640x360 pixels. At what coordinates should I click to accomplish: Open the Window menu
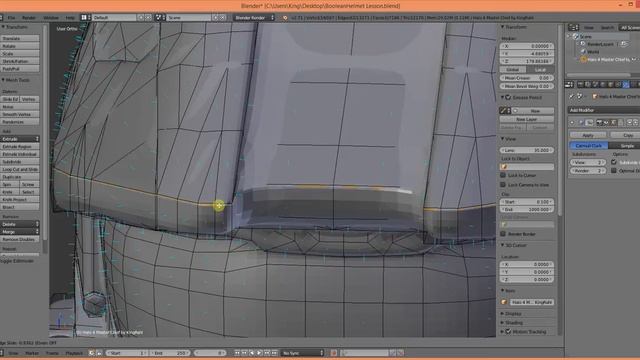click(51, 18)
